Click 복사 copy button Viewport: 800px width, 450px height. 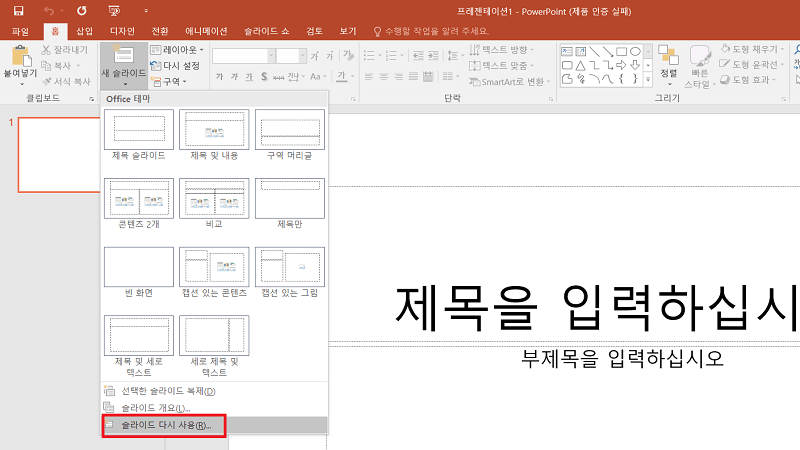61,65
